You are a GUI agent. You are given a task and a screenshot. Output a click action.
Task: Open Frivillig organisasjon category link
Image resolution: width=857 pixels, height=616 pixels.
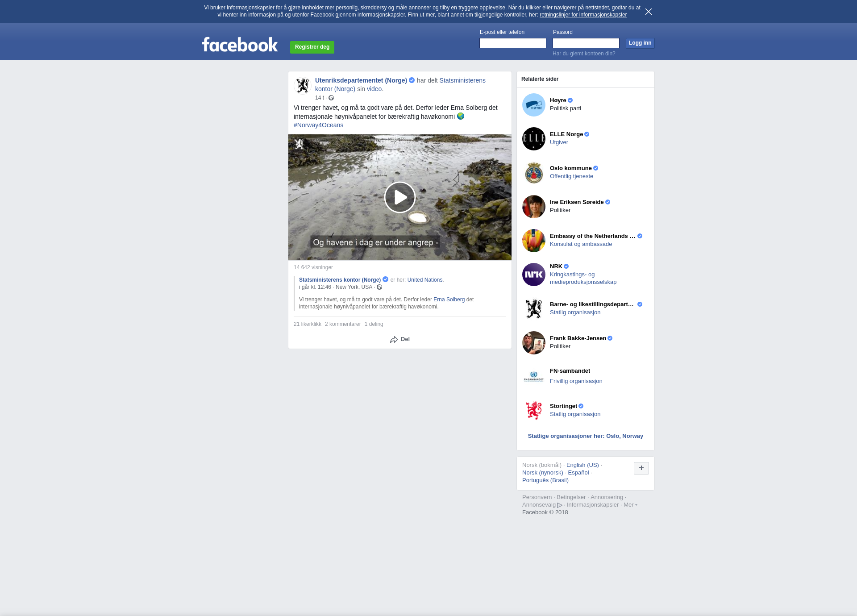[576, 381]
